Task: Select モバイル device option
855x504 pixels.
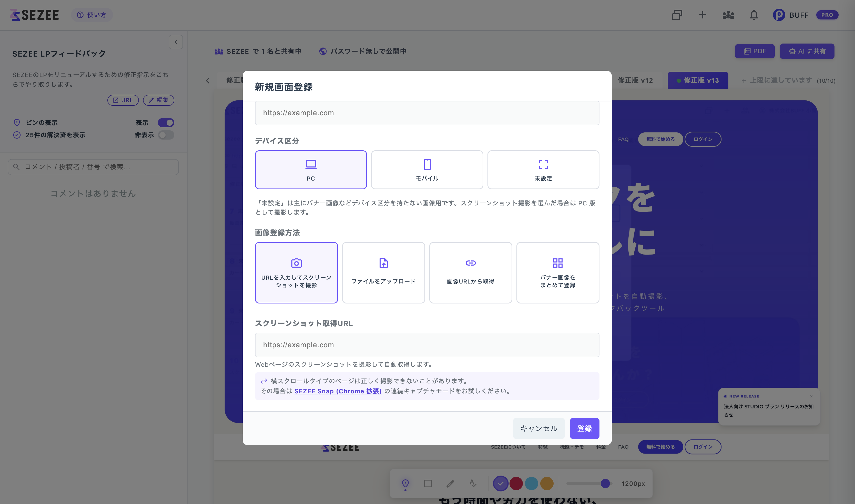Action: [427, 170]
